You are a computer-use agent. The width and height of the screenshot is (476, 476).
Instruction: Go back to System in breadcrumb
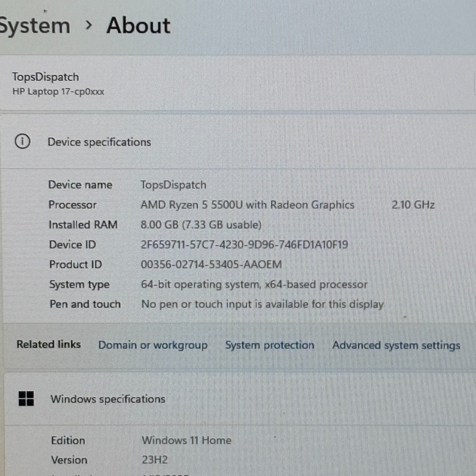(34, 26)
